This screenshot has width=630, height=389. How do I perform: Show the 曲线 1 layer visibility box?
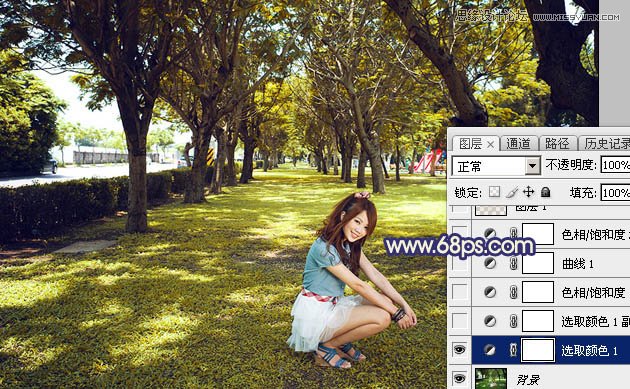click(x=460, y=263)
